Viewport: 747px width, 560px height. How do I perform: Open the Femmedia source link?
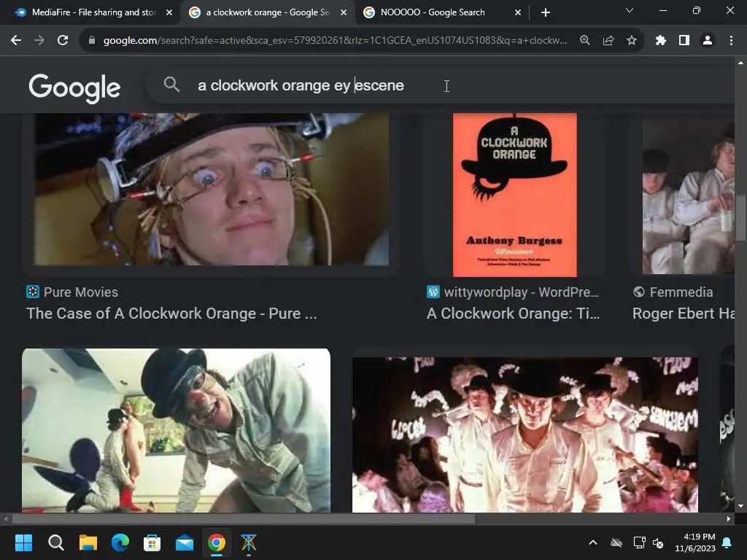673,292
